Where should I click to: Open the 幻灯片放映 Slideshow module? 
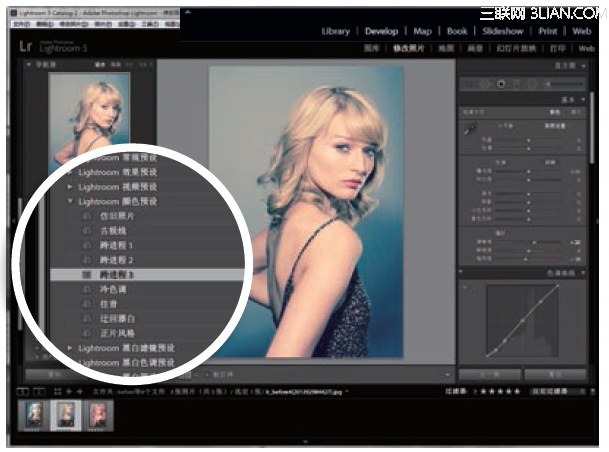pyautogui.click(x=516, y=48)
